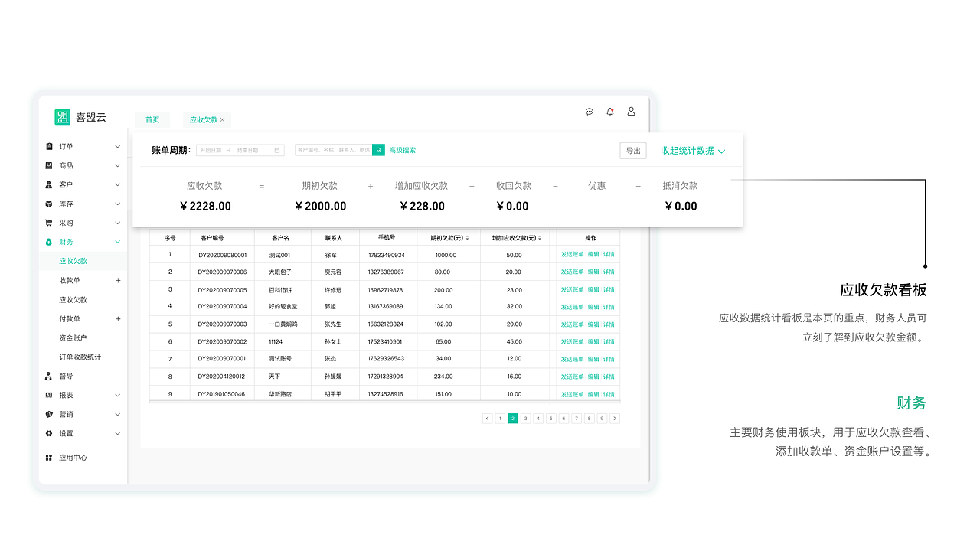Select phone number 17823490934

(387, 255)
